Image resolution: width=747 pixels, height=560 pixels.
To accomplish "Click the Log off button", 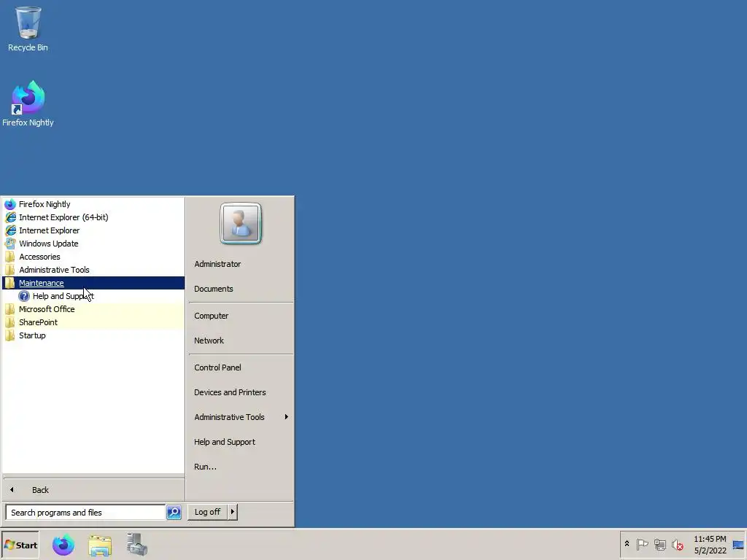I will coord(207,512).
